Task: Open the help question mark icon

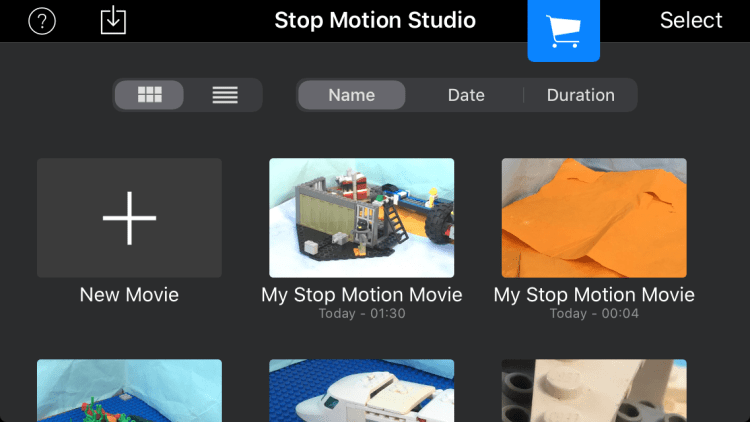Action: [42, 21]
